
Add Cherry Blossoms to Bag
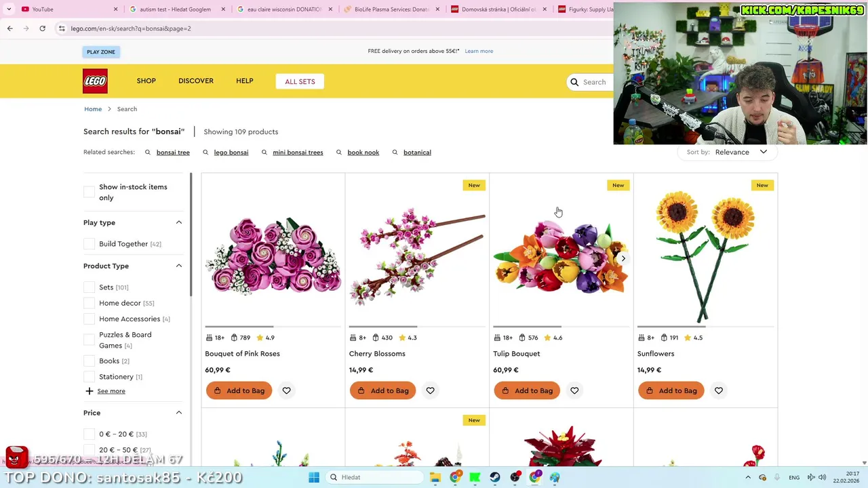(383, 390)
